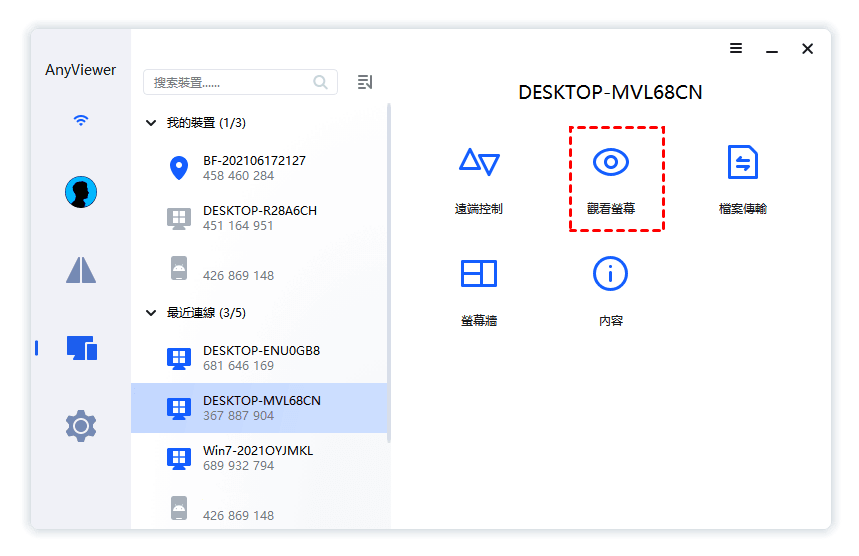Open the connection wifi icon in sidebar
The width and height of the screenshot is (859, 556).
point(81,121)
